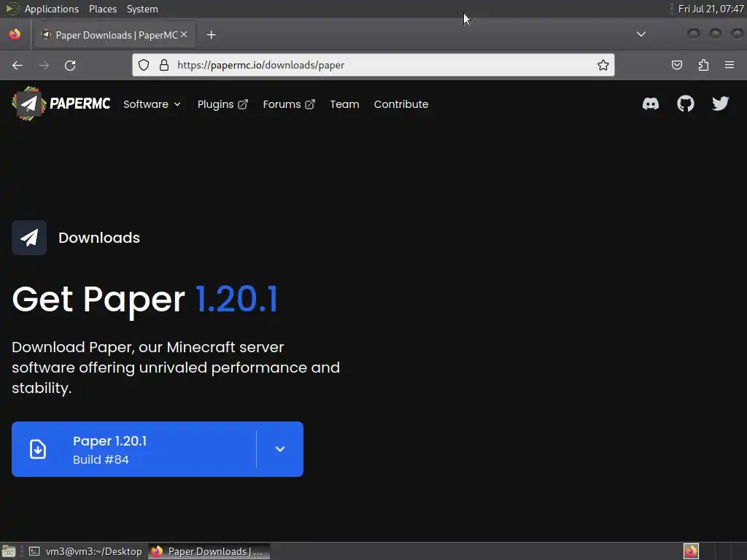Click the Firefox icon in the tab bar
Viewport: 747px width, 560px height.
tap(15, 34)
